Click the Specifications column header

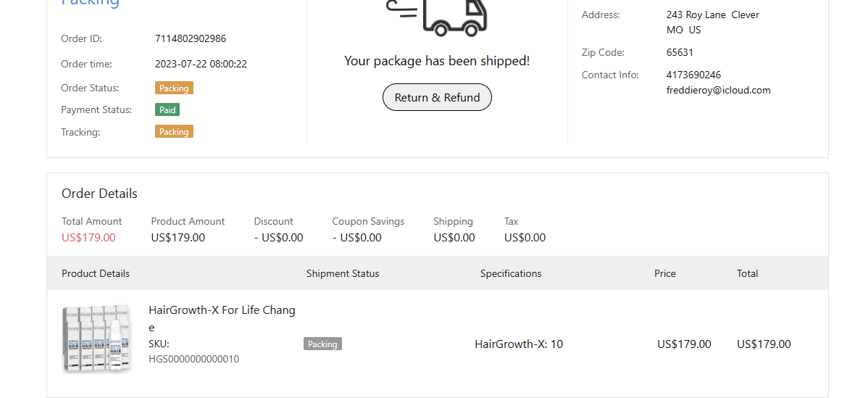(511, 273)
